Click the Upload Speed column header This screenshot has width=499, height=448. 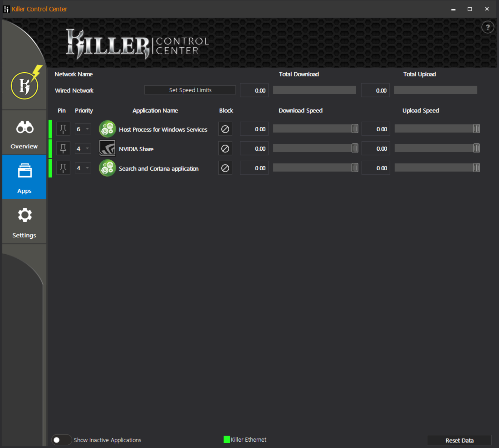(421, 110)
